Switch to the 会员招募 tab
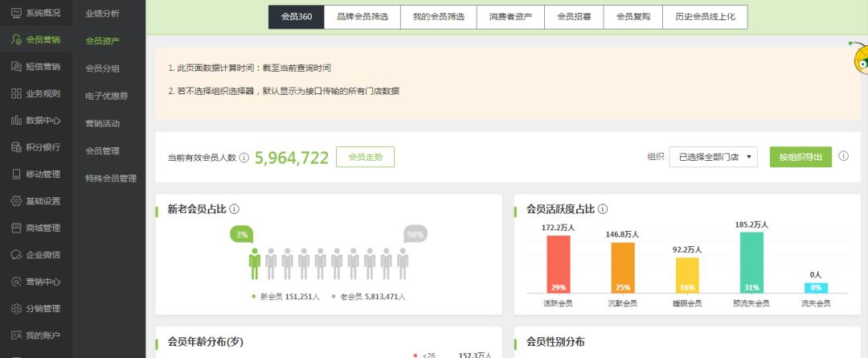This screenshot has height=358, width=868. pos(574,17)
